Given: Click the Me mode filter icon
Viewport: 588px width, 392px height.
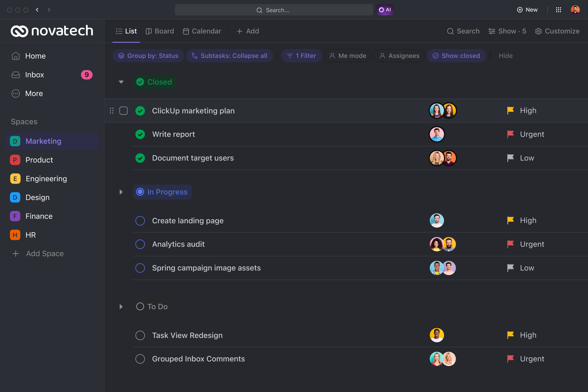Looking at the screenshot, I should pyautogui.click(x=332, y=56).
